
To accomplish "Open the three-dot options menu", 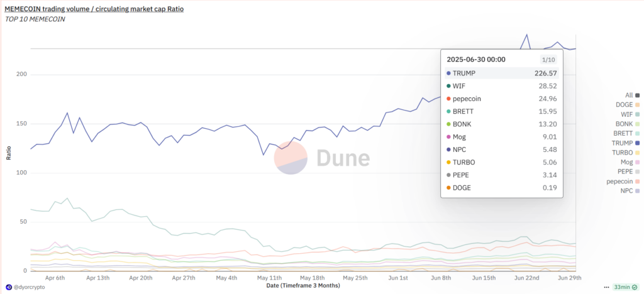I will click(607, 287).
